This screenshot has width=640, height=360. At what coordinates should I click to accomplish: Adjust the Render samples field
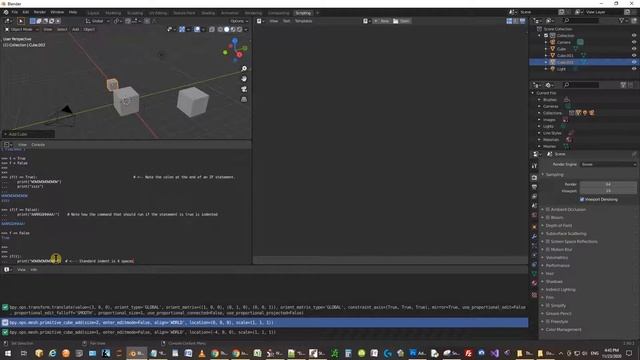608,184
